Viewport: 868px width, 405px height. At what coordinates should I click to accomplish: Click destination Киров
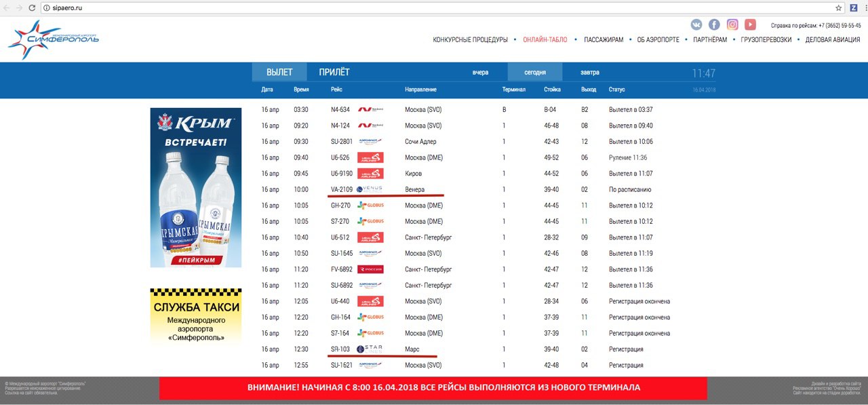[x=412, y=174]
